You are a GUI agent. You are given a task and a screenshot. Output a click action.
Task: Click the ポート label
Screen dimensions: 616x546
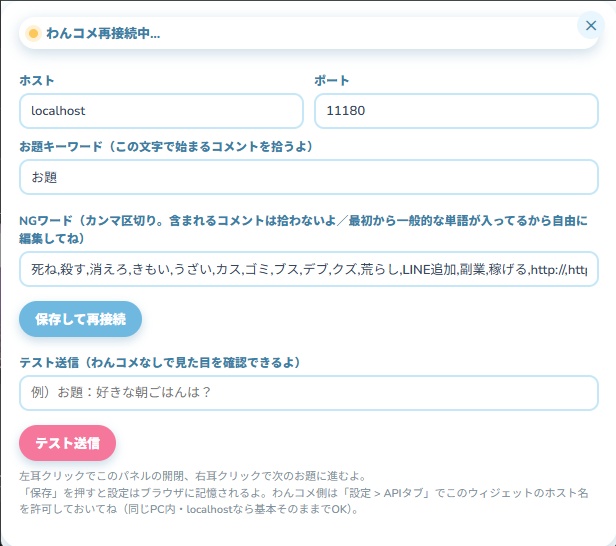pyautogui.click(x=332, y=80)
